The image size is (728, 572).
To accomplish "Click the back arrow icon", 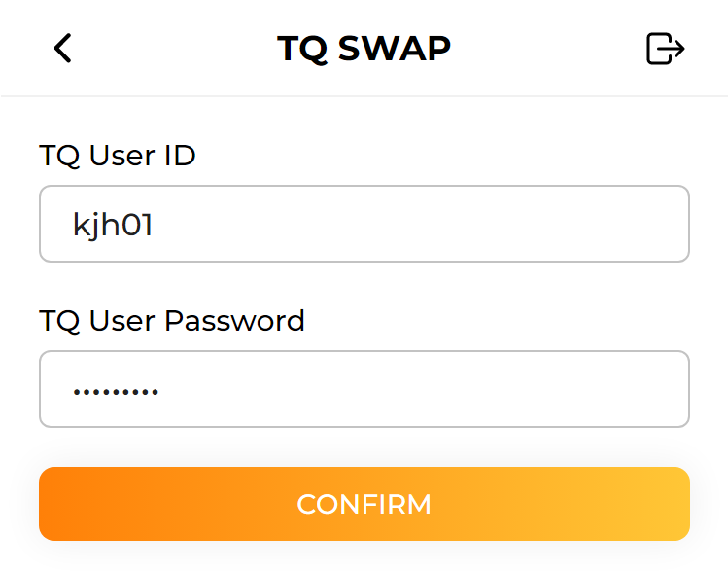I will pyautogui.click(x=63, y=48).
